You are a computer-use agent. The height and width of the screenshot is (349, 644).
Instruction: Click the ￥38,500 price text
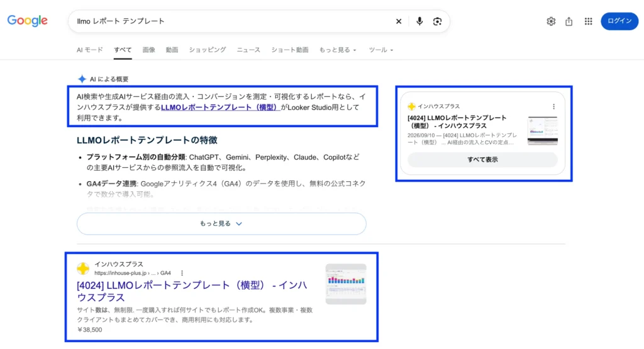click(89, 330)
